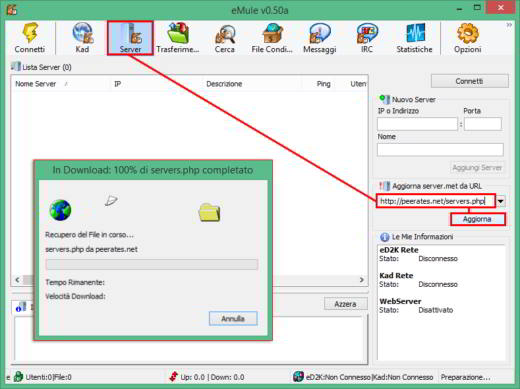Click the Disattivato status text

436,310
